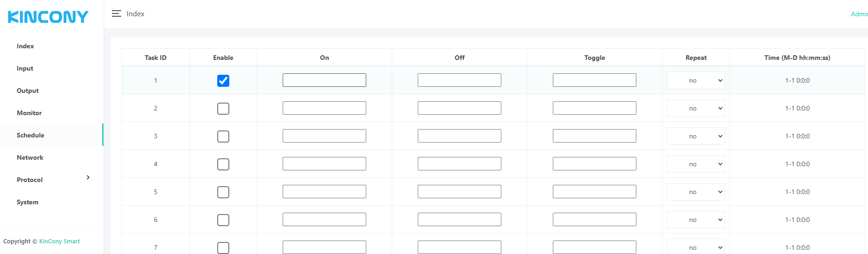
Task: Open the System menu item
Action: (28, 202)
